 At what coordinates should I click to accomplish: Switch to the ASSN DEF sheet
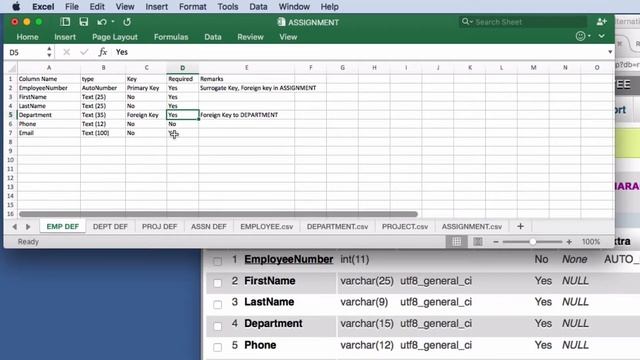209,227
